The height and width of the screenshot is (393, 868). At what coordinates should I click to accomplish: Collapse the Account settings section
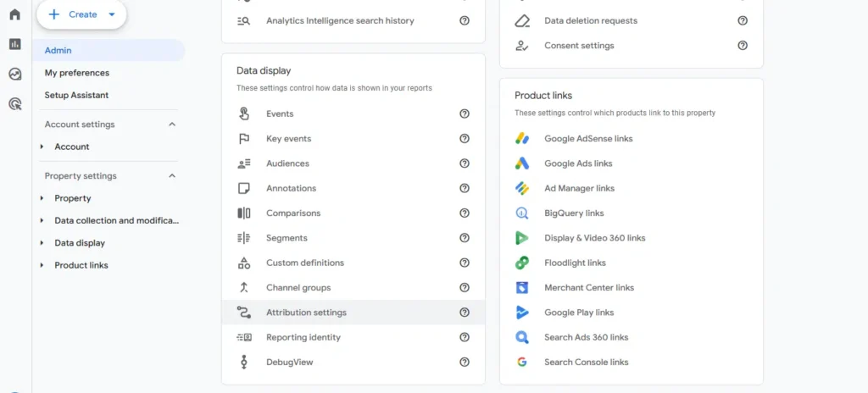(x=172, y=125)
